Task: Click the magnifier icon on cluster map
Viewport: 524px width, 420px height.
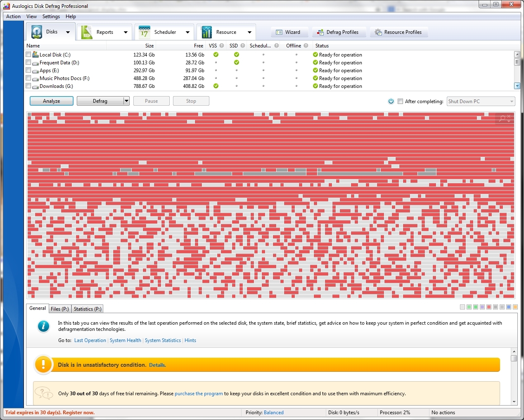Action: pyautogui.click(x=504, y=118)
